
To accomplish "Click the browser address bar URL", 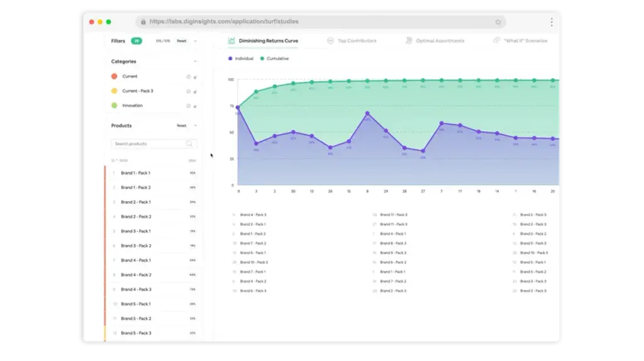I will pos(224,22).
